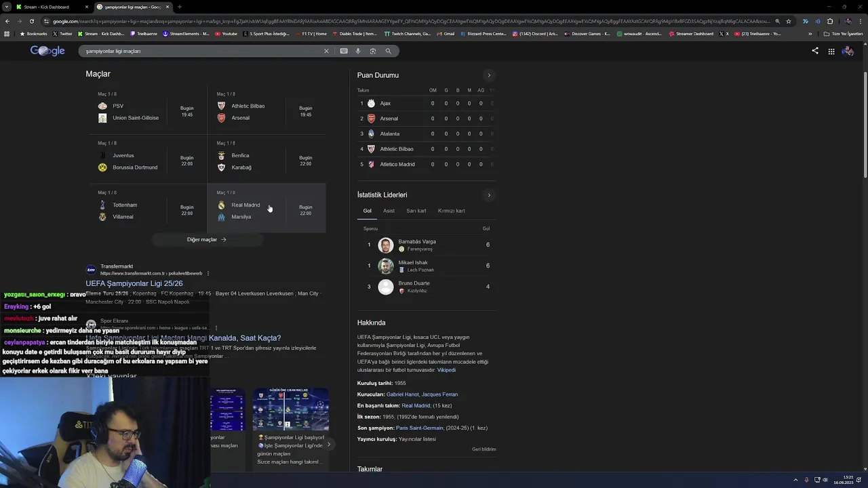Viewport: 868px width, 488px height.
Task: Click the Bruno Duarte scorer row
Action: pyautogui.click(x=426, y=287)
